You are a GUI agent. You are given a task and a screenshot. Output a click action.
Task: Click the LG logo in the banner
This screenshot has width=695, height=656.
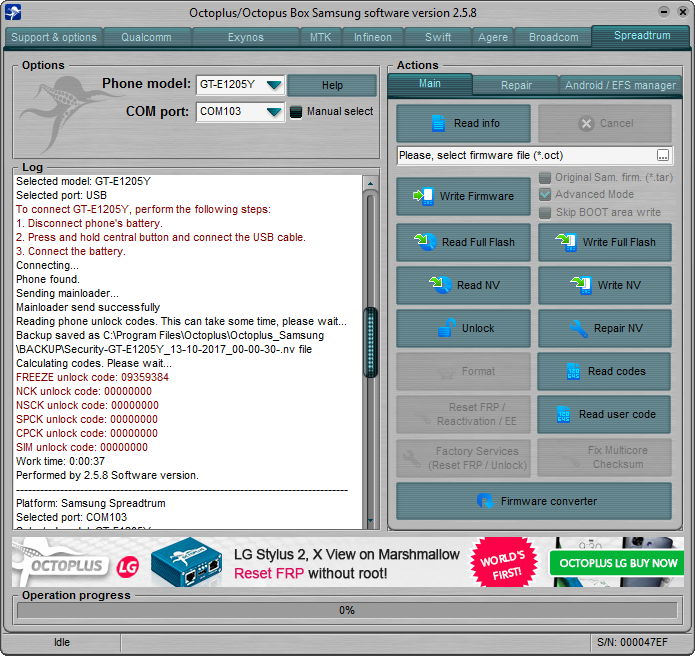click(128, 566)
